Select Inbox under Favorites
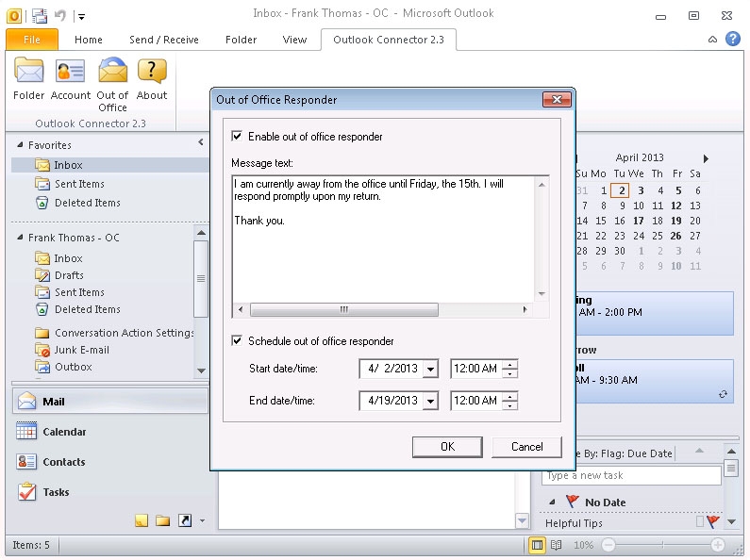 [x=110, y=165]
